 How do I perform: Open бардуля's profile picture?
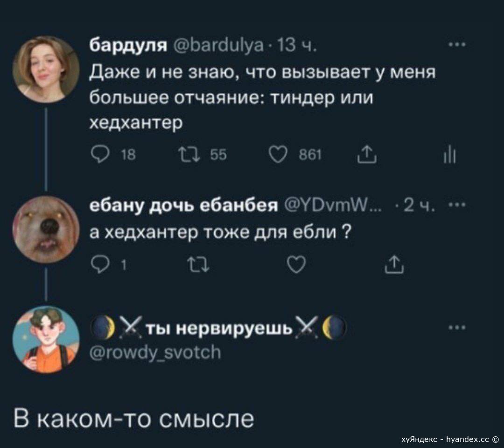[x=46, y=69]
